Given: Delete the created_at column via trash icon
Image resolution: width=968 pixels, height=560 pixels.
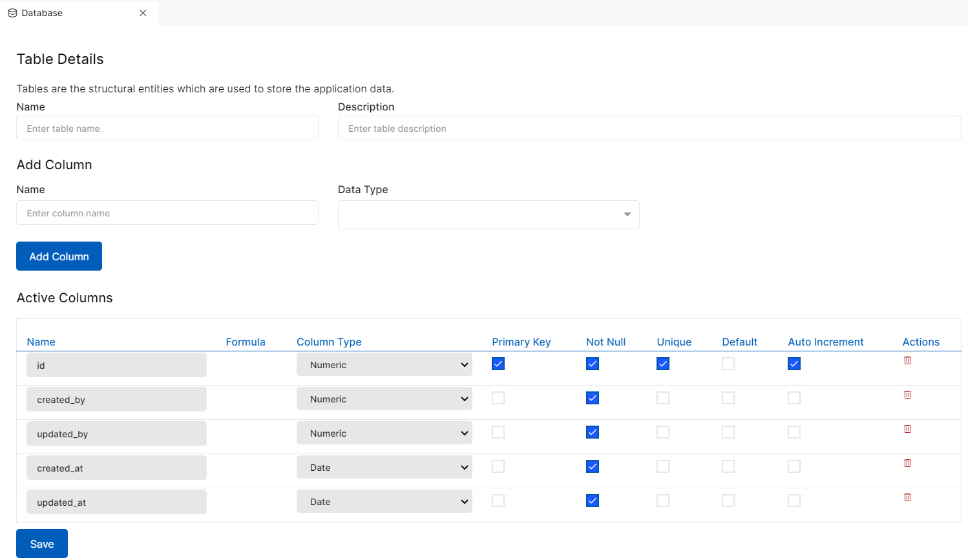Looking at the screenshot, I should point(907,463).
